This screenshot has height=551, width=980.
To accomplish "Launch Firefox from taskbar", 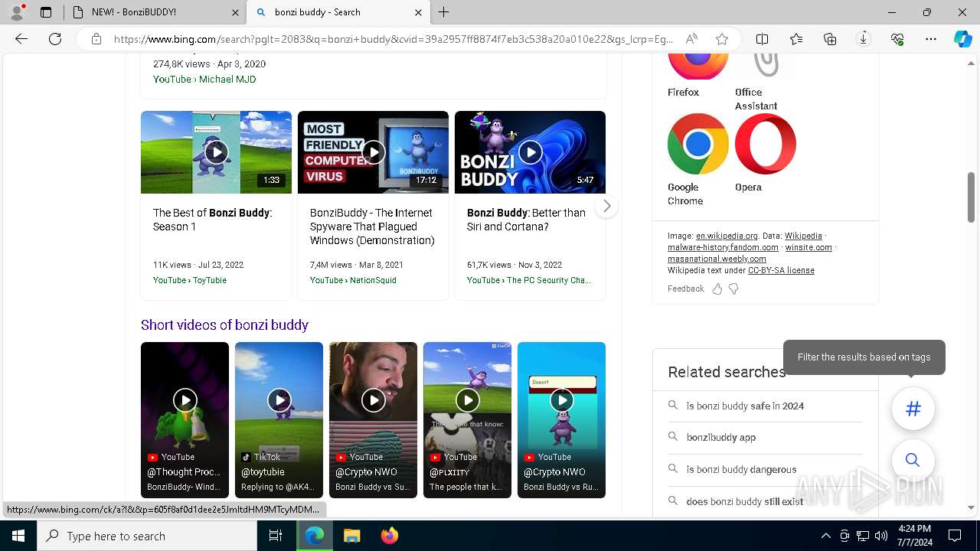I will [390, 536].
